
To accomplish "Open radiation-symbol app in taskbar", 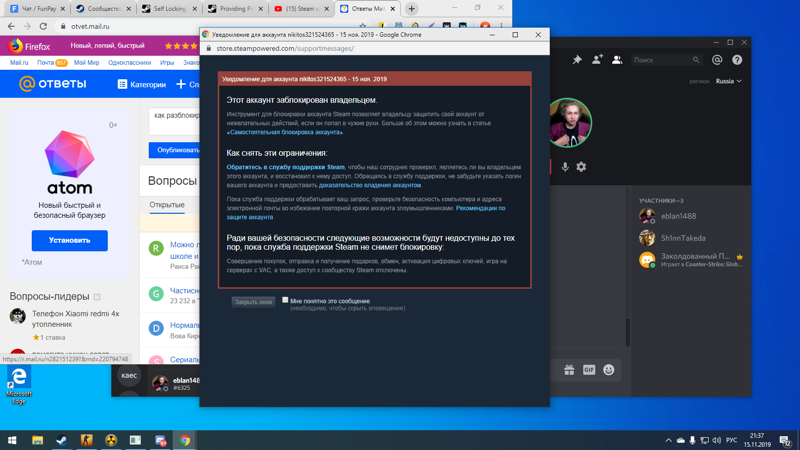I will (x=111, y=440).
